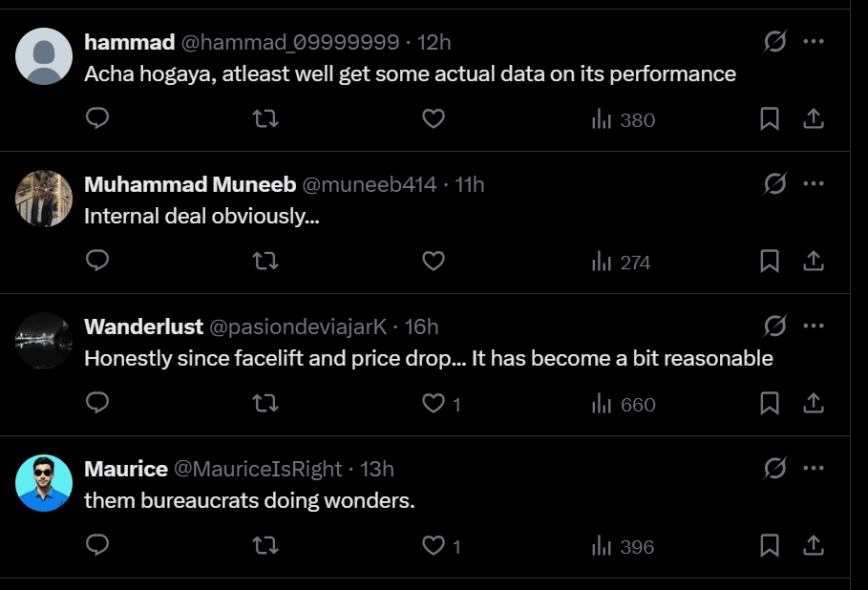Open the 12h timestamp on hammad's tweet

point(434,42)
